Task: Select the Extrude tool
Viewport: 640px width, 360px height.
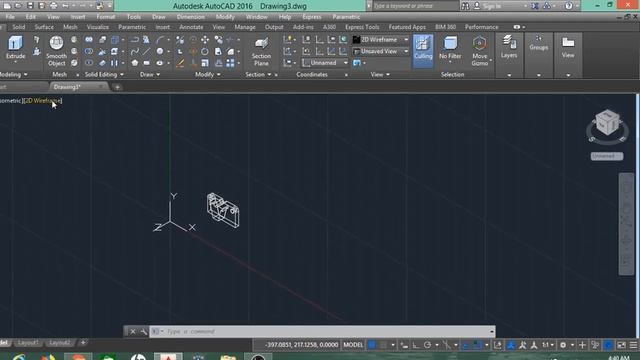Action: [x=16, y=48]
